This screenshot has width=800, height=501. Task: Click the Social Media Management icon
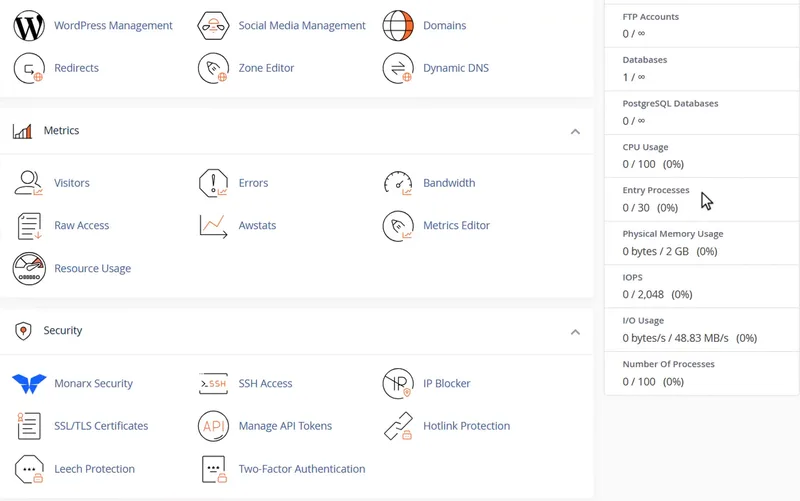[213, 26]
